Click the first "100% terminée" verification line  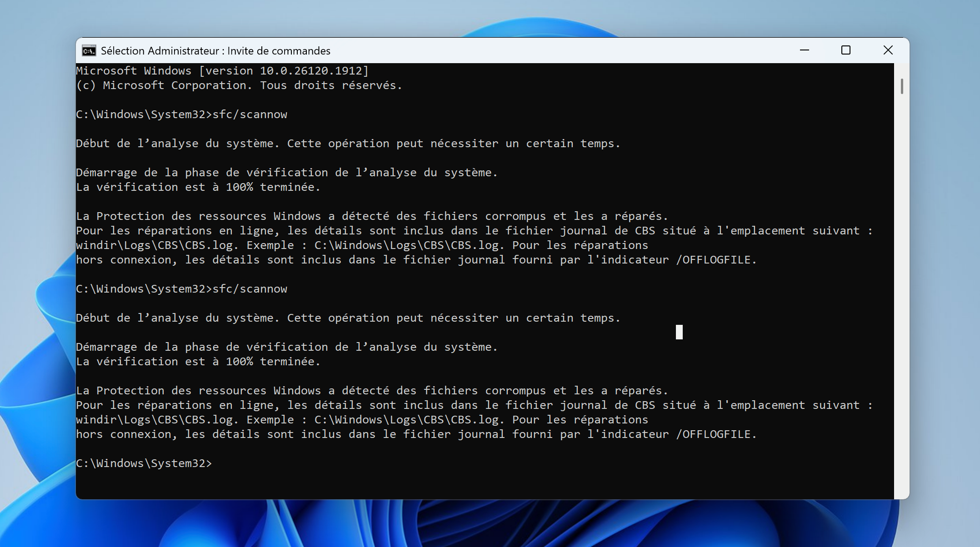point(198,187)
